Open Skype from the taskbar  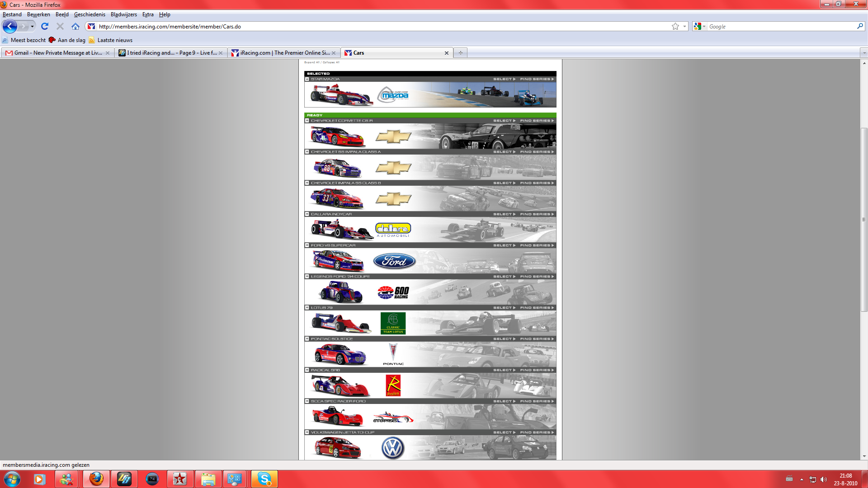264,479
